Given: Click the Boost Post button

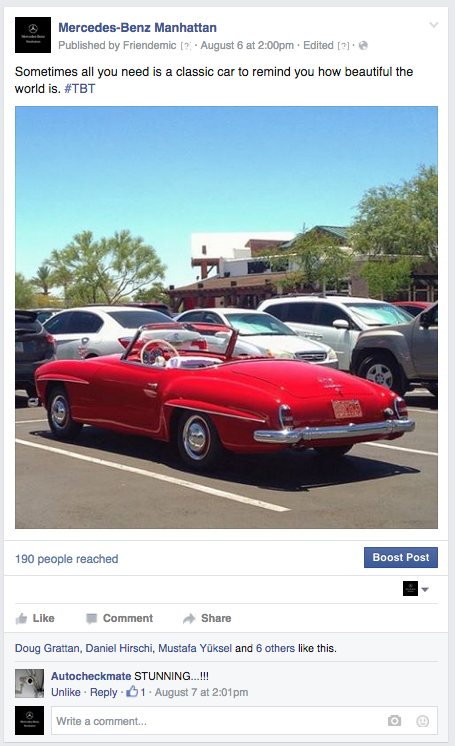Looking at the screenshot, I should click(x=401, y=557).
